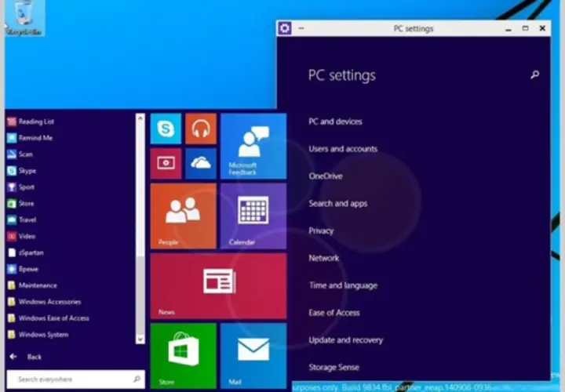The width and height of the screenshot is (565, 392).
Task: Open Update and recovery settings
Action: point(345,339)
